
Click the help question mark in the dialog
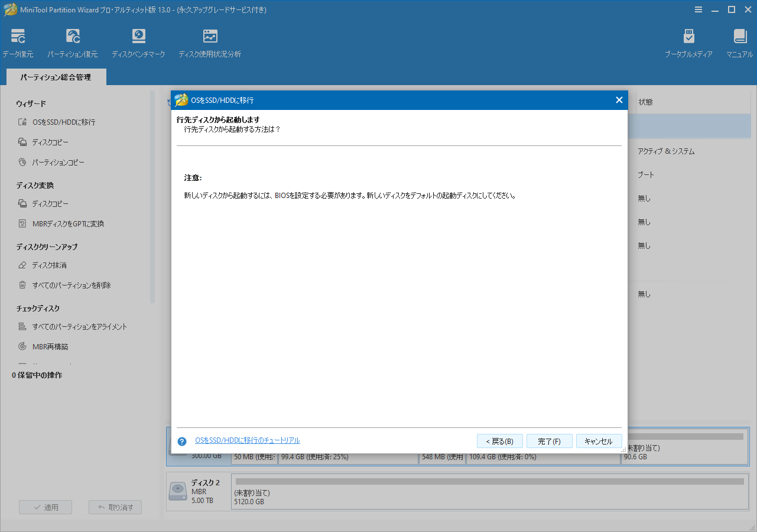(181, 440)
